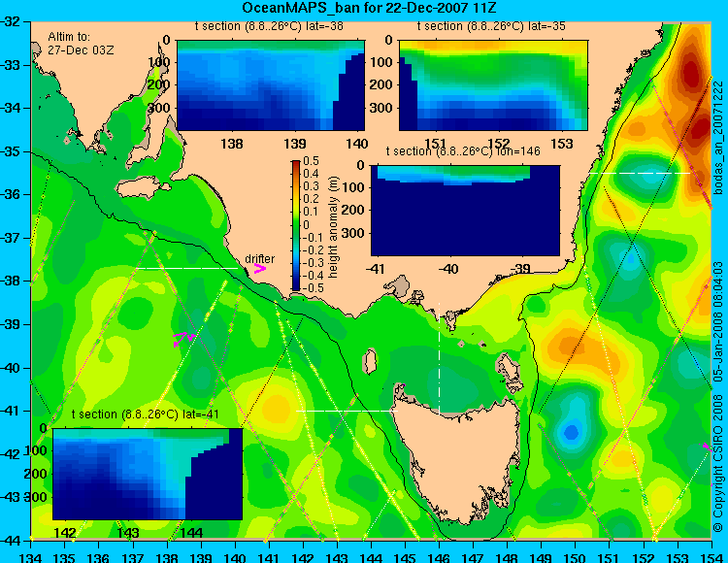
Task: Open the lat=-35 temperature section plot
Action: click(x=493, y=85)
